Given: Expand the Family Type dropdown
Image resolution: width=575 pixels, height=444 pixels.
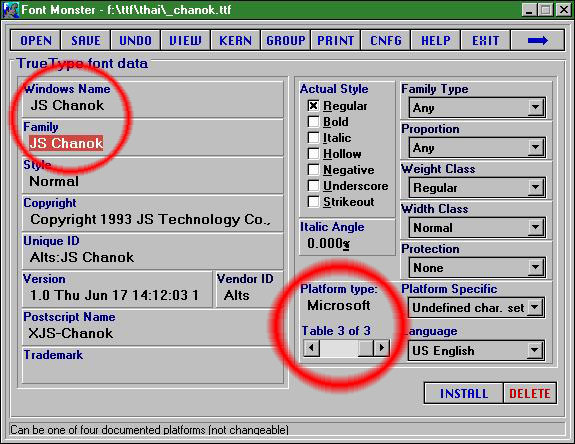Looking at the screenshot, I should click(x=535, y=107).
